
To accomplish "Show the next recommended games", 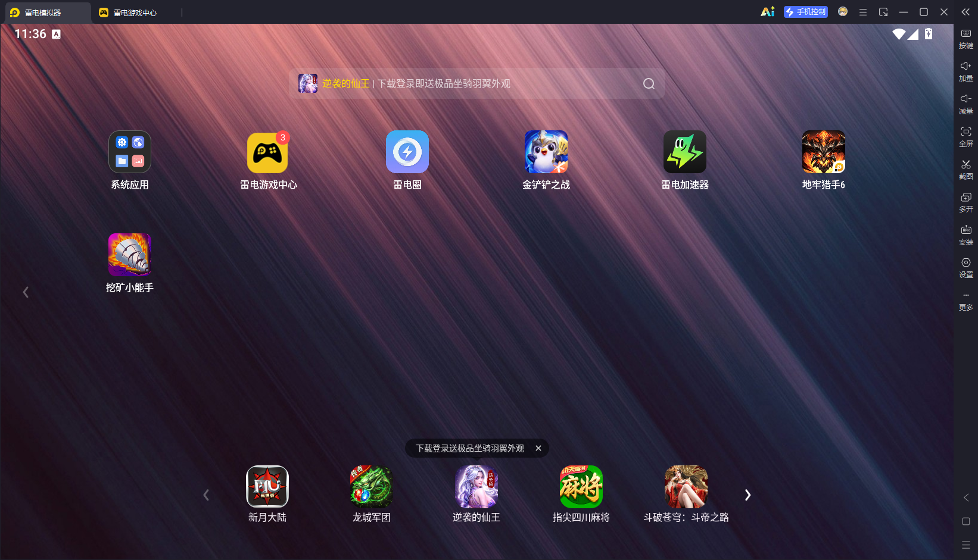I will point(748,495).
